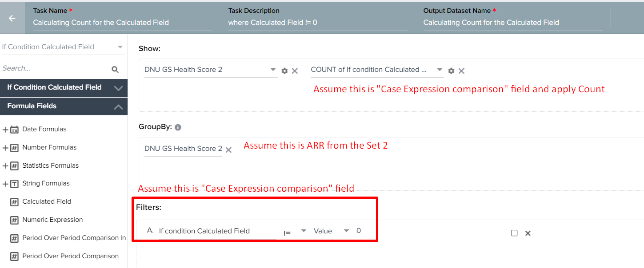Remove the COUNT field from Show
This screenshot has width=644, height=268.
coord(461,71)
